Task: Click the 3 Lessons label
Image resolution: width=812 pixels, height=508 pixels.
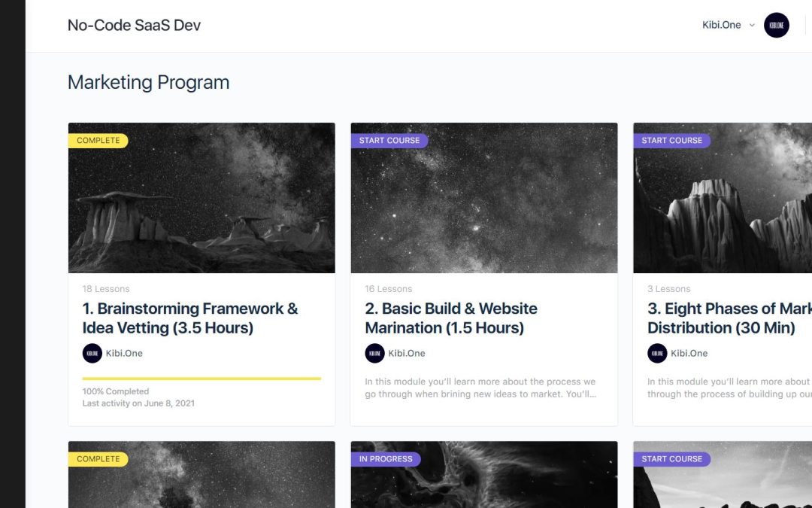Action: point(669,289)
